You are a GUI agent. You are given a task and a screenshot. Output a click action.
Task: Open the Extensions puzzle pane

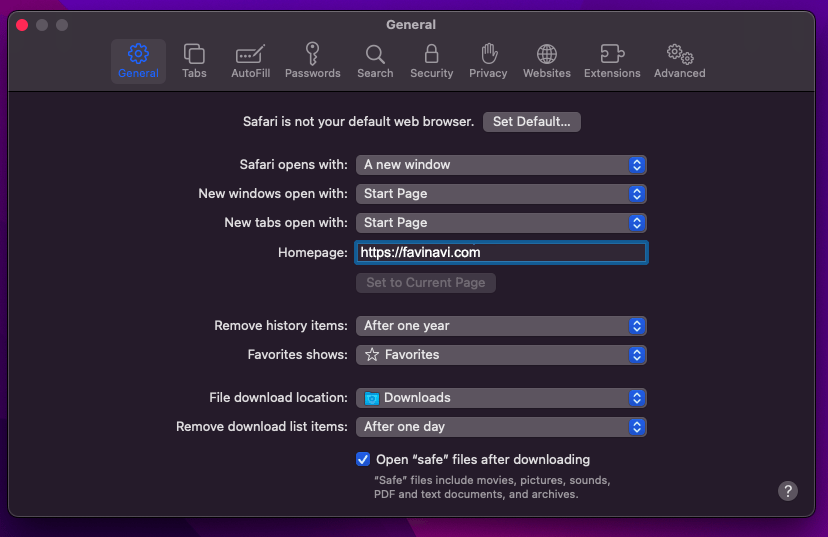[x=612, y=61]
